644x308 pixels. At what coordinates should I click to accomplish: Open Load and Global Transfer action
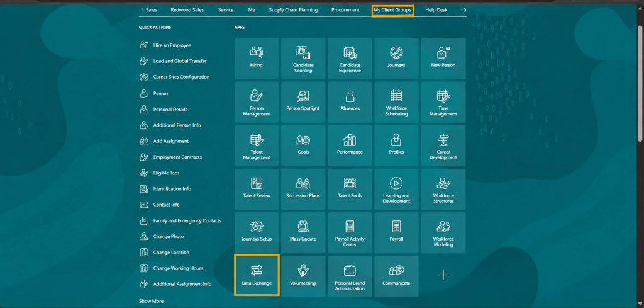click(x=173, y=61)
